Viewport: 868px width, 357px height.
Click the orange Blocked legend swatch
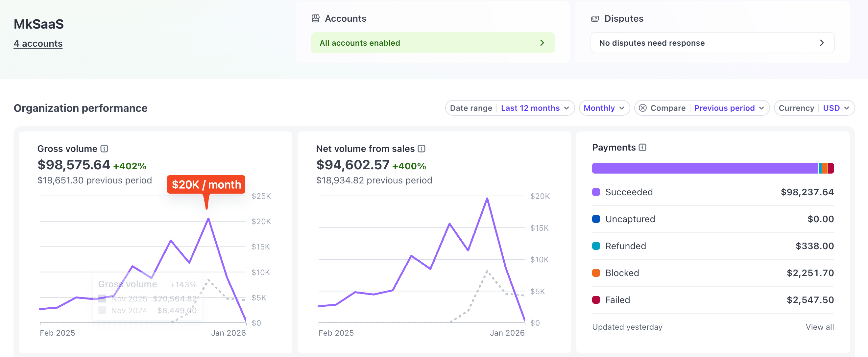pyautogui.click(x=596, y=273)
